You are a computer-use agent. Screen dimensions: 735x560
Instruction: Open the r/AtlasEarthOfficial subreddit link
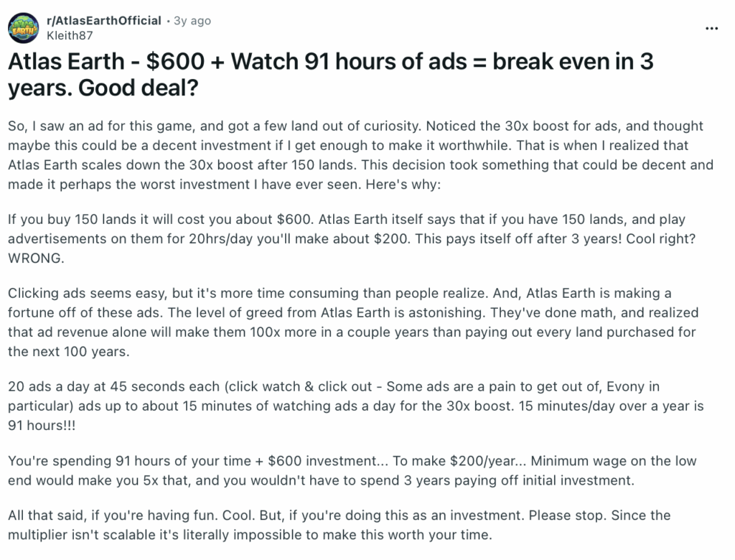(103, 21)
